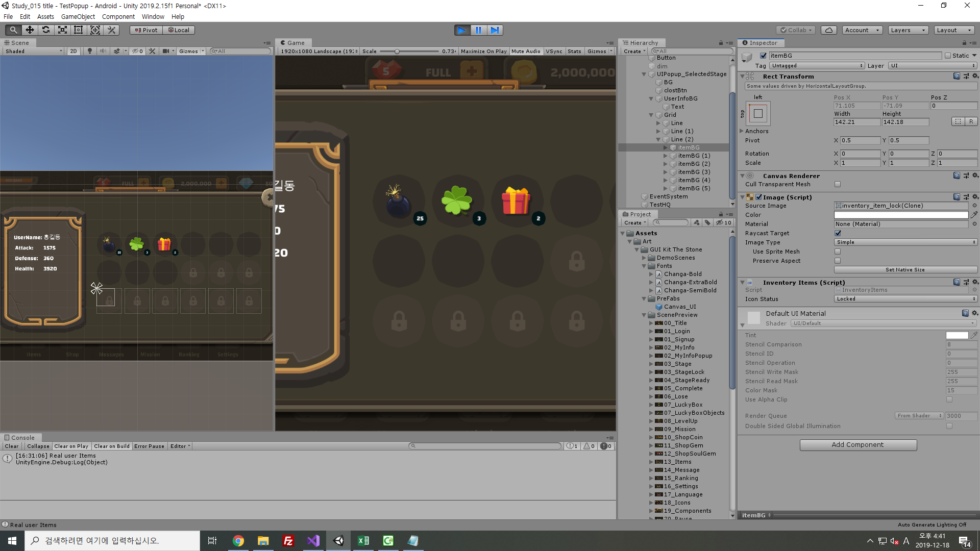Select the Rect Transform tool
Viewport: 980px width, 551px height.
79,30
